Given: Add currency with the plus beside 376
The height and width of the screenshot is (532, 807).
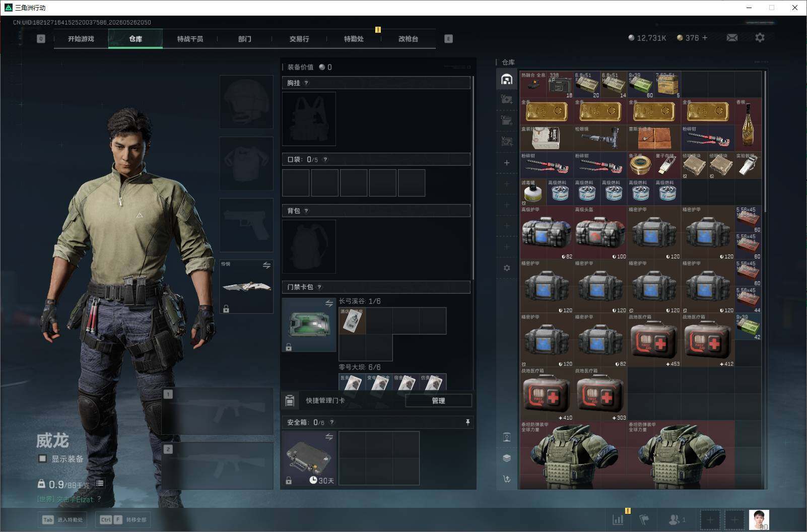Looking at the screenshot, I should 705,38.
